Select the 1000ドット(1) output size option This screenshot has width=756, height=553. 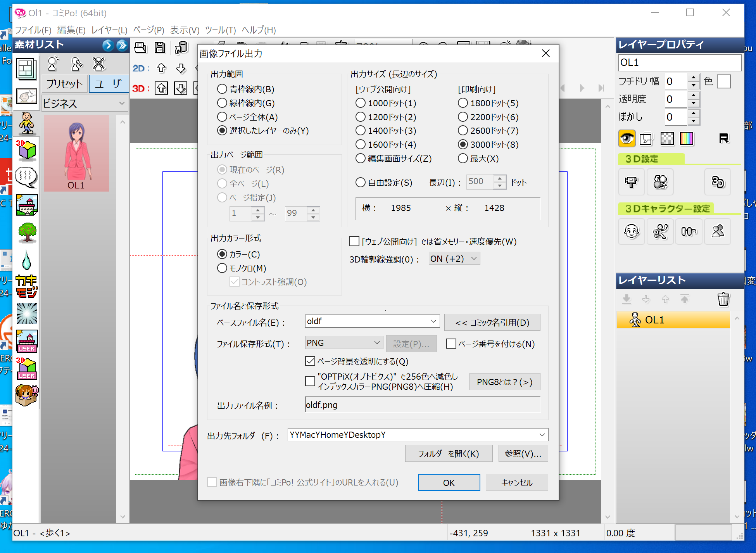pos(361,103)
